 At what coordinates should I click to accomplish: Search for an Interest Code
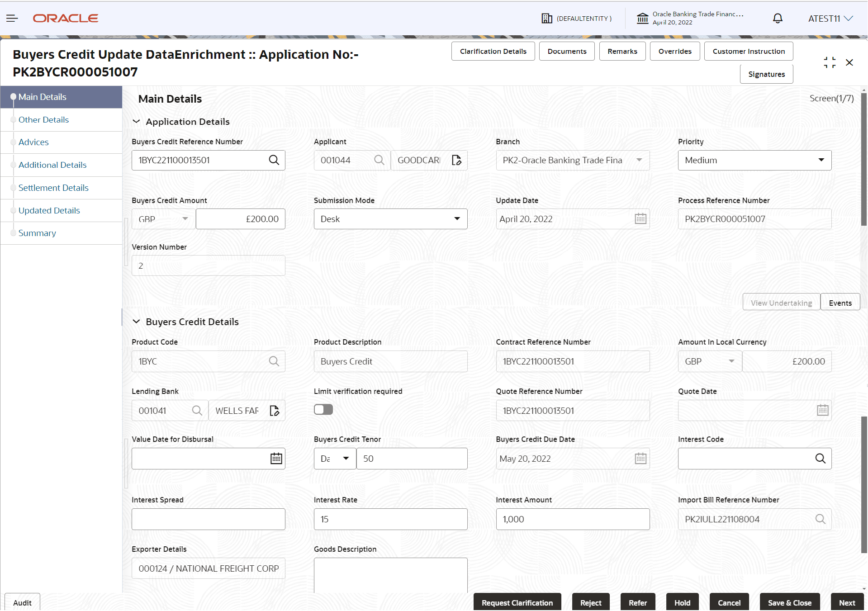pos(821,458)
